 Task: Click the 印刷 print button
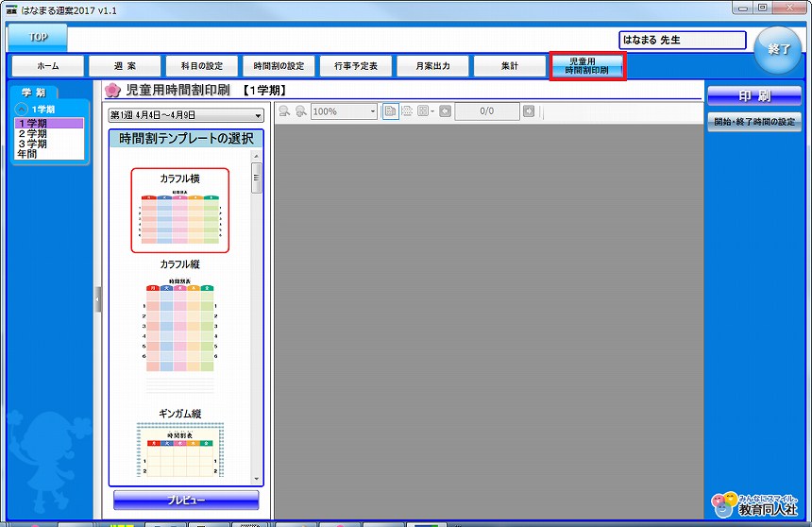(754, 96)
